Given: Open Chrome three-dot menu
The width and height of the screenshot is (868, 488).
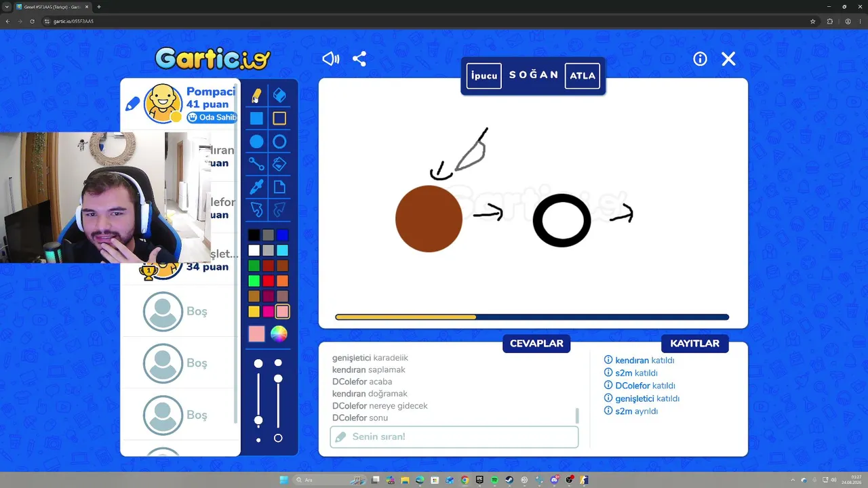Looking at the screenshot, I should 861,21.
